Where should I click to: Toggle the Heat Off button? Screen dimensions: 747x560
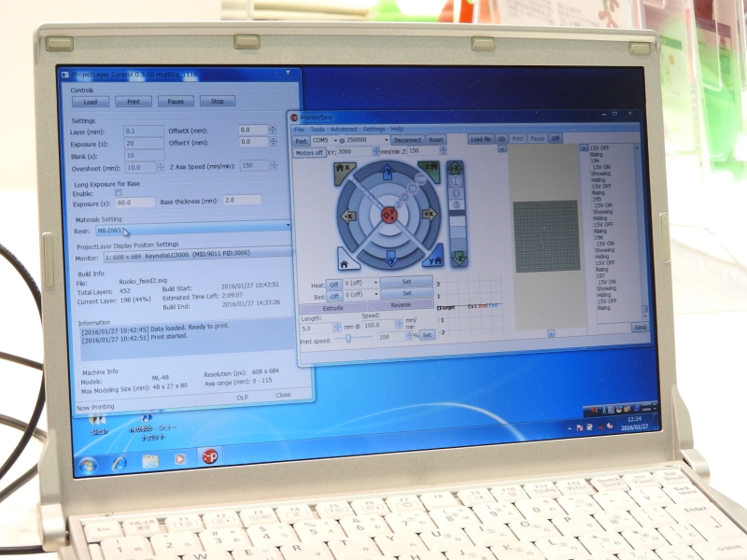pyautogui.click(x=334, y=285)
